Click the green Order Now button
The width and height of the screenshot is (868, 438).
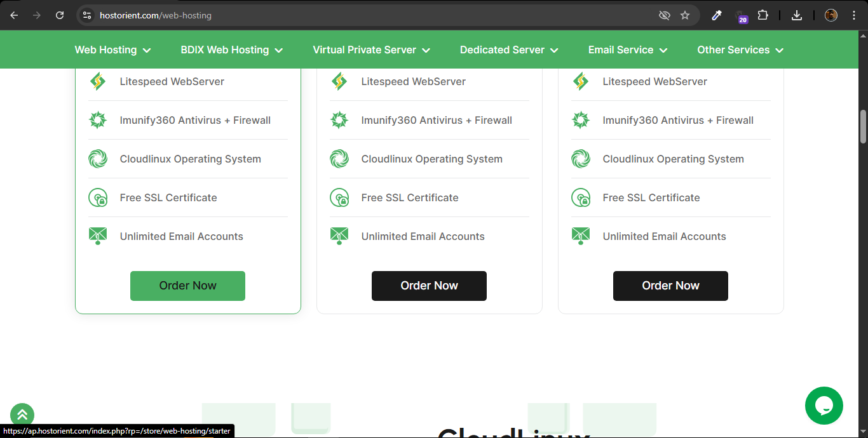coord(187,286)
